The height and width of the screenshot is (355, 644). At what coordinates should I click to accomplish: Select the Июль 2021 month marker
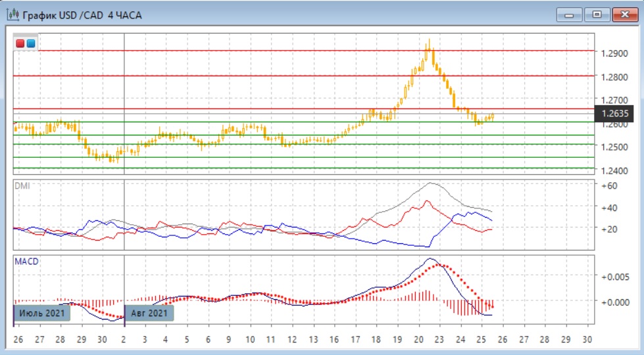coord(42,313)
